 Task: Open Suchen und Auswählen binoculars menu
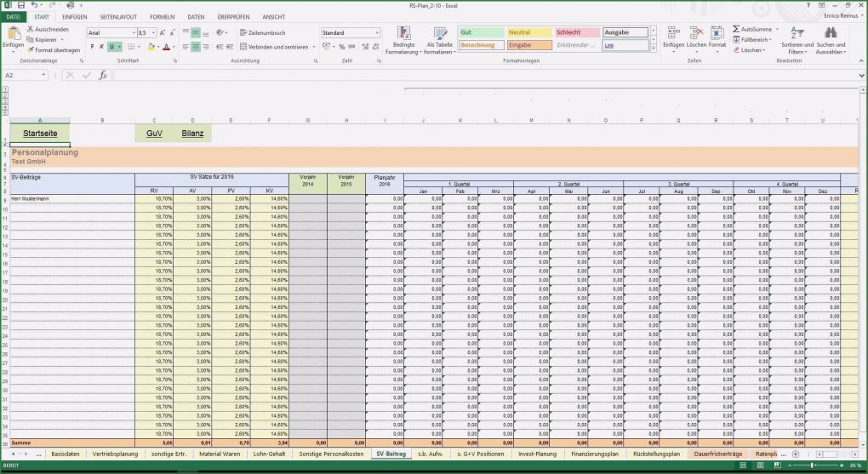831,40
